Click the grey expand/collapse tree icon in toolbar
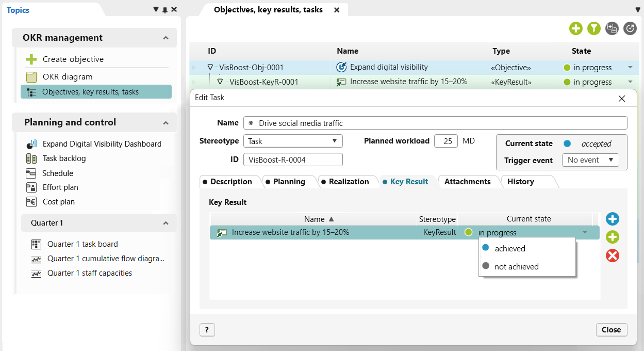The image size is (644, 351). click(612, 28)
